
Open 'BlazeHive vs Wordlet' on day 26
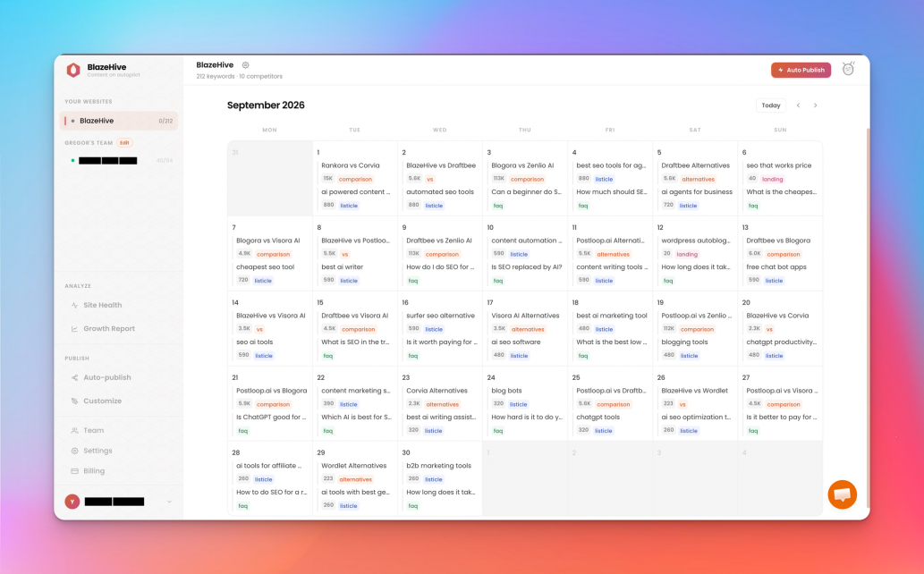point(695,391)
